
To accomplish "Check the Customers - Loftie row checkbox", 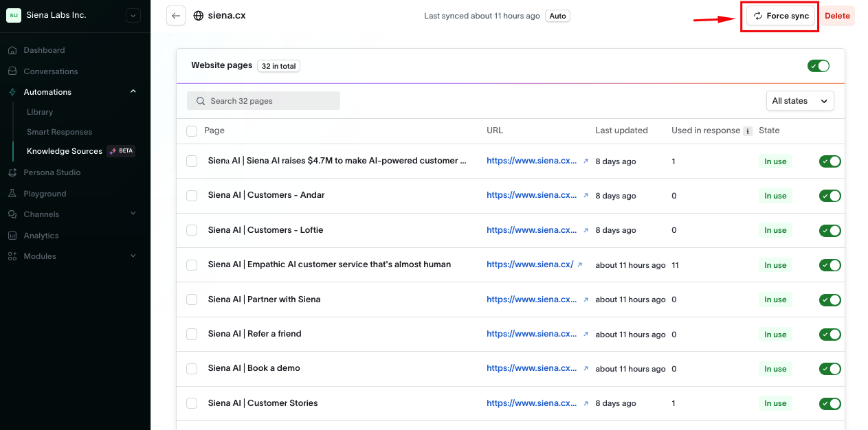I will point(192,230).
